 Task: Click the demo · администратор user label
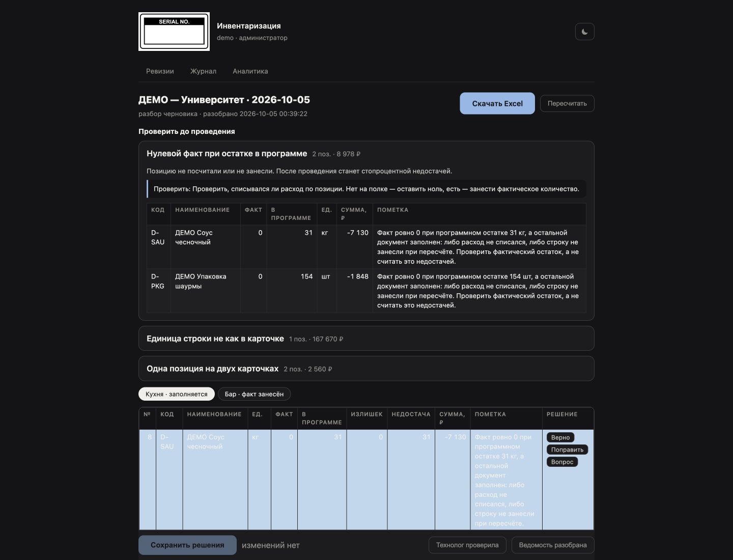coord(252,38)
